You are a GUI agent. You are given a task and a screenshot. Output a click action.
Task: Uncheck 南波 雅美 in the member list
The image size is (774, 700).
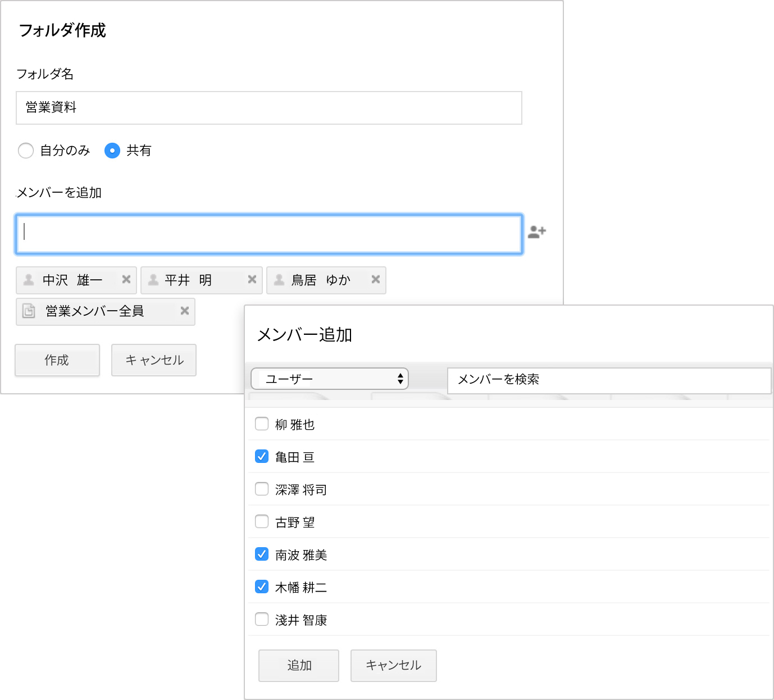262,554
